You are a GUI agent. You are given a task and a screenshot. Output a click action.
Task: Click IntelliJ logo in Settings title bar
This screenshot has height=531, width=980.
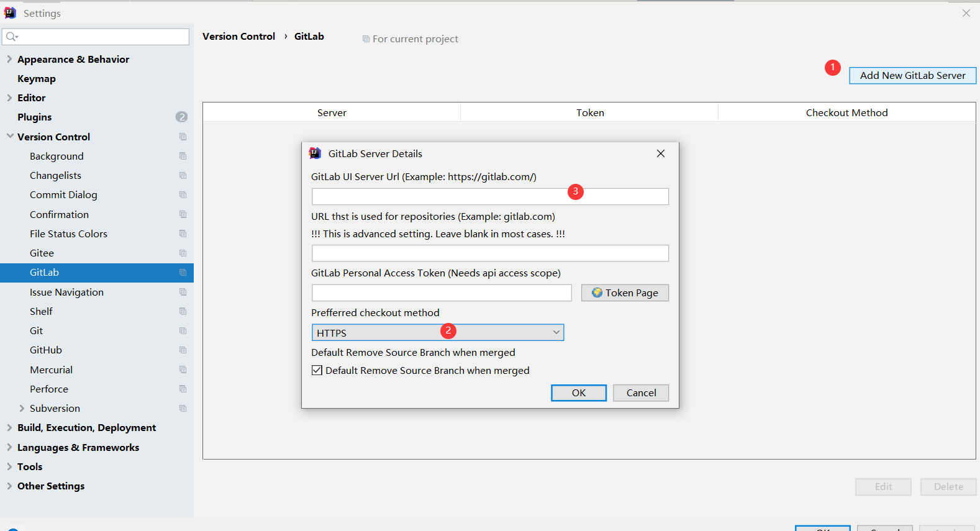click(10, 13)
